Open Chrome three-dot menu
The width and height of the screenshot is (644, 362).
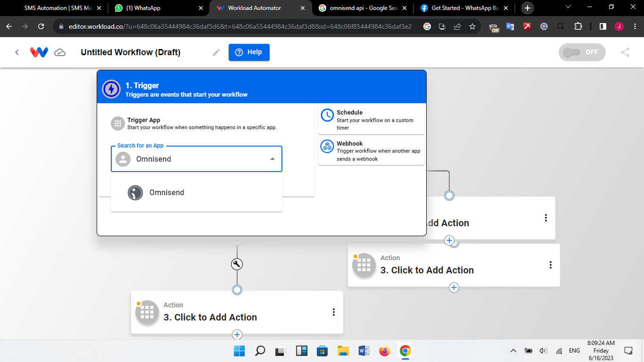click(x=635, y=26)
